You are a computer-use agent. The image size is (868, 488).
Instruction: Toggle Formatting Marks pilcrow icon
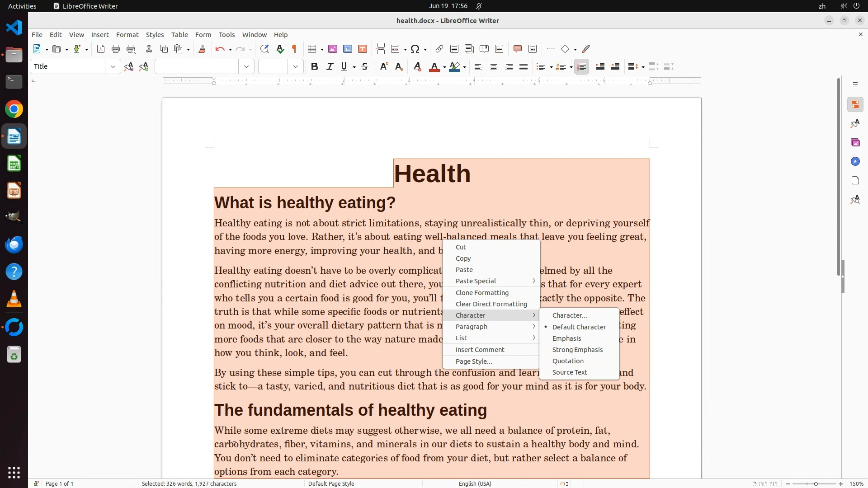coord(294,49)
